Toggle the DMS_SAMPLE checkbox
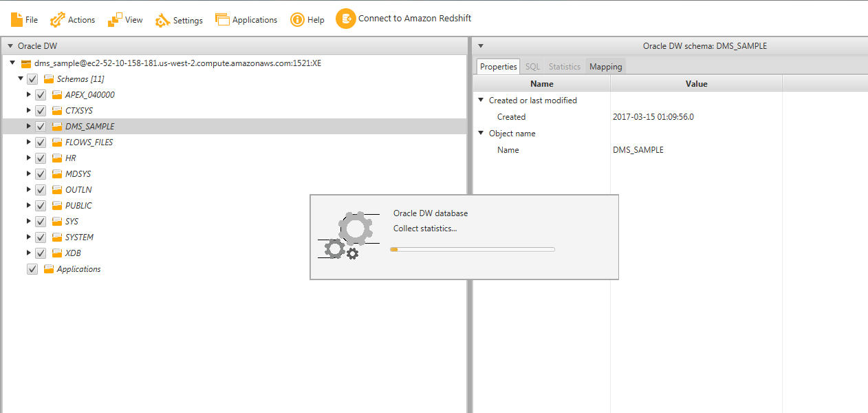The image size is (868, 413). pos(41,127)
